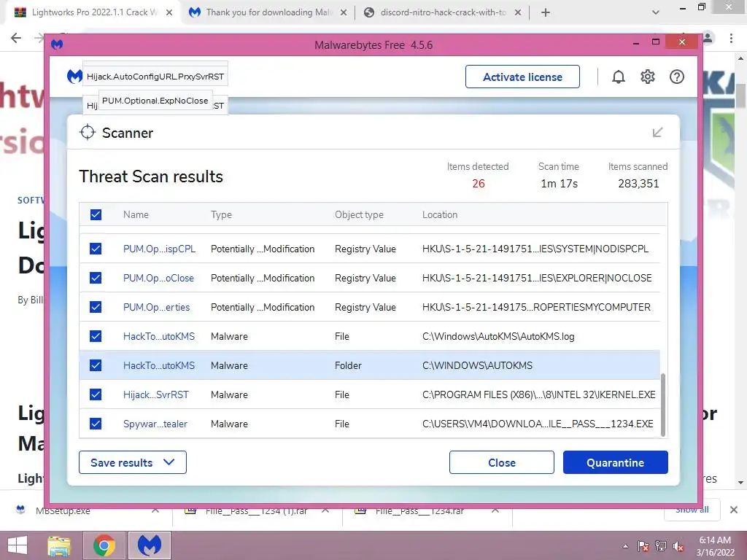Open the PUM.Op...ispCPL threat link

click(x=159, y=249)
